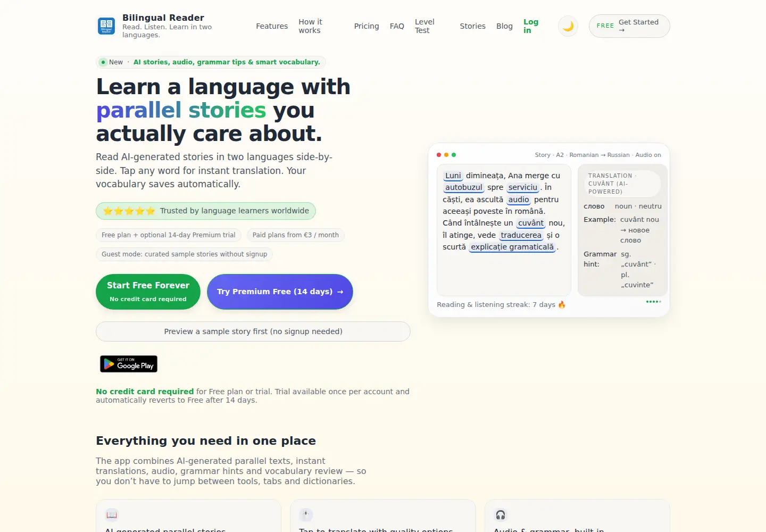The height and width of the screenshot is (532, 766).
Task: Click the mouse icon on tap-to-translate card
Action: 306,514
